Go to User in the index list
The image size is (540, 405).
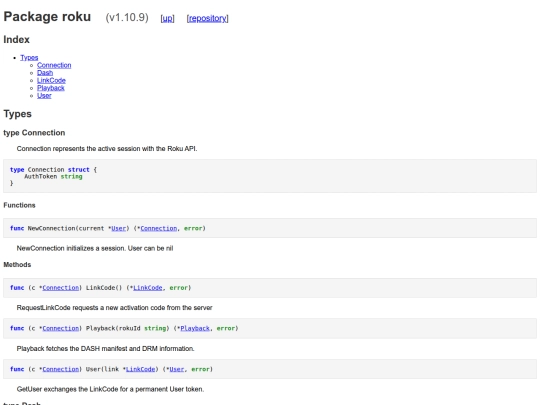tap(44, 95)
